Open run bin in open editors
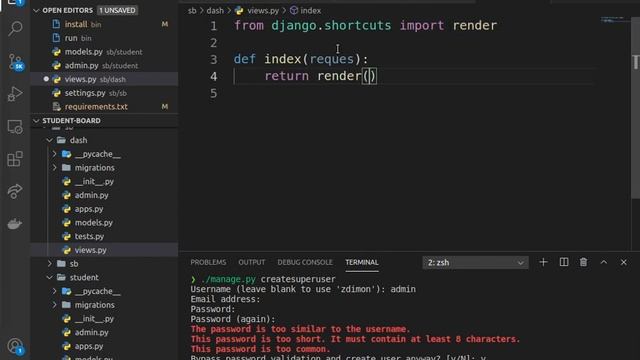 tap(104, 38)
